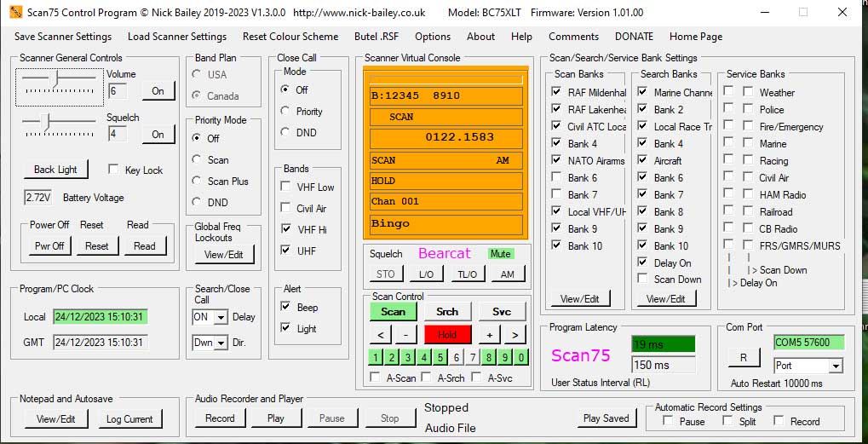Start scanning with the green Scan button
Viewport: 868px width, 444px height.
tap(393, 312)
